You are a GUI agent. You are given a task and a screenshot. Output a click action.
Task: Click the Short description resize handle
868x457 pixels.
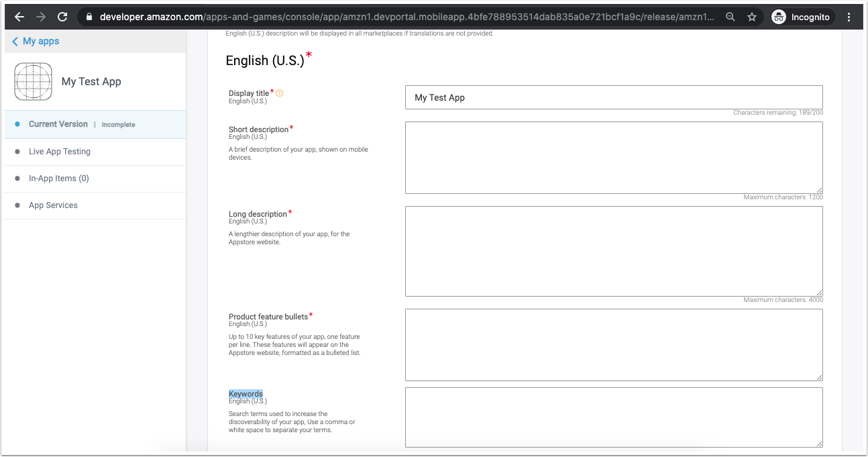click(x=819, y=190)
